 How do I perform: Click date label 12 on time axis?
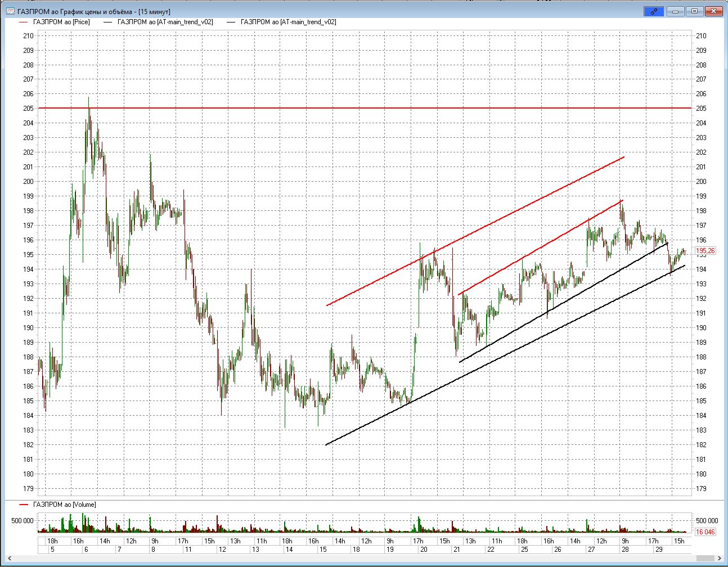(222, 550)
